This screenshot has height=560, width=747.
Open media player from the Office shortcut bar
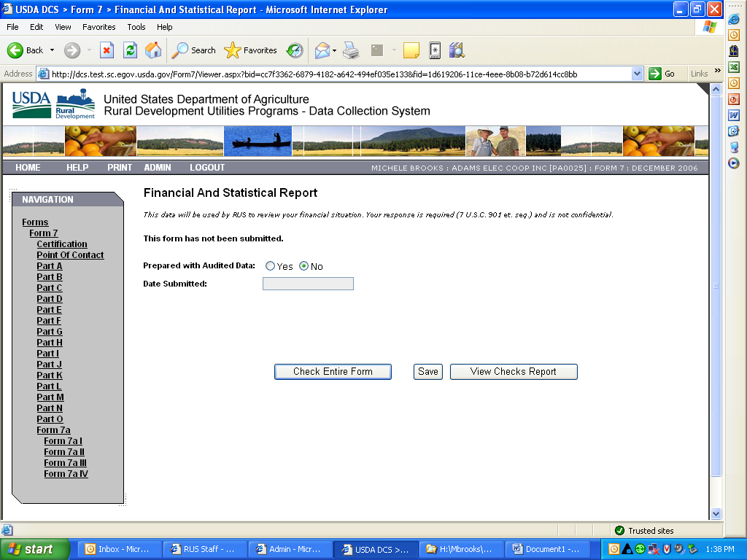click(x=734, y=163)
